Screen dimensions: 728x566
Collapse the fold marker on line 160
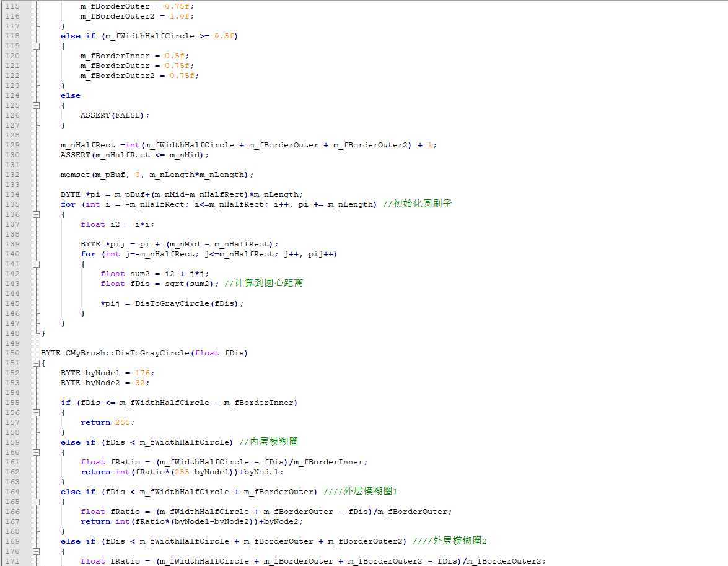36,452
